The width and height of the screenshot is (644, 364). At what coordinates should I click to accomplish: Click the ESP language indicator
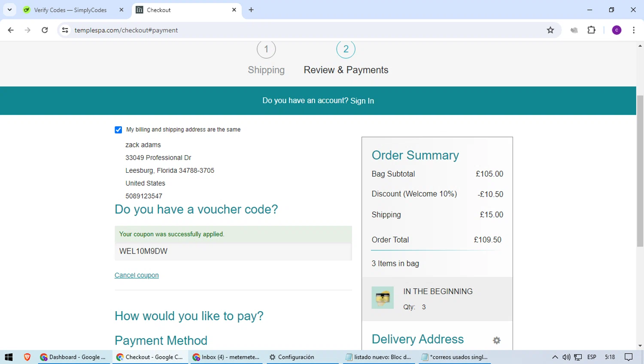(x=592, y=357)
